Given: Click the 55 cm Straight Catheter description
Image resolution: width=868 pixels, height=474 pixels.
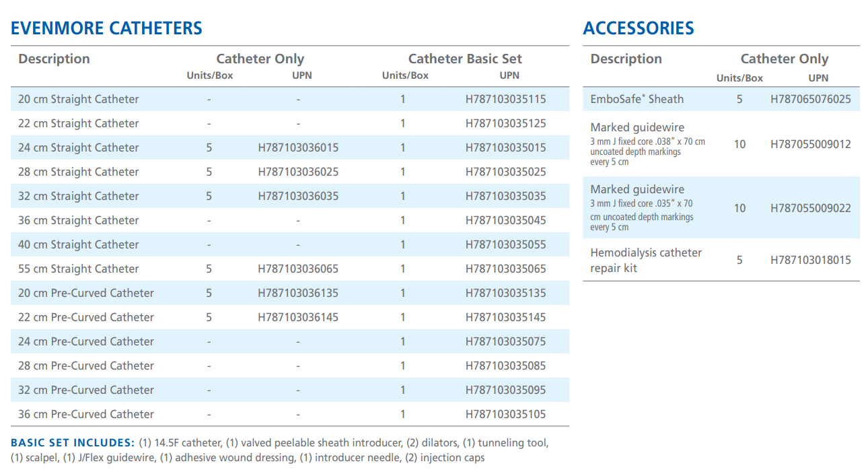Looking at the screenshot, I should pos(78,269).
